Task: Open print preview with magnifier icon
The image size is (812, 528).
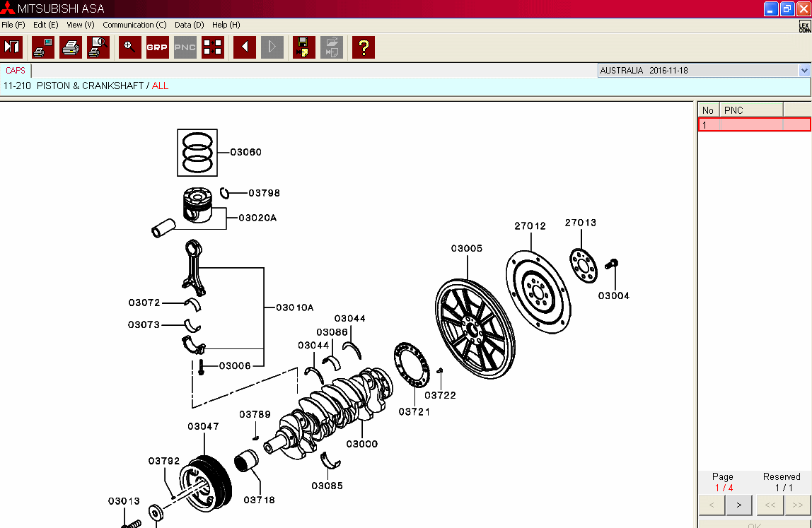Action: pos(98,47)
